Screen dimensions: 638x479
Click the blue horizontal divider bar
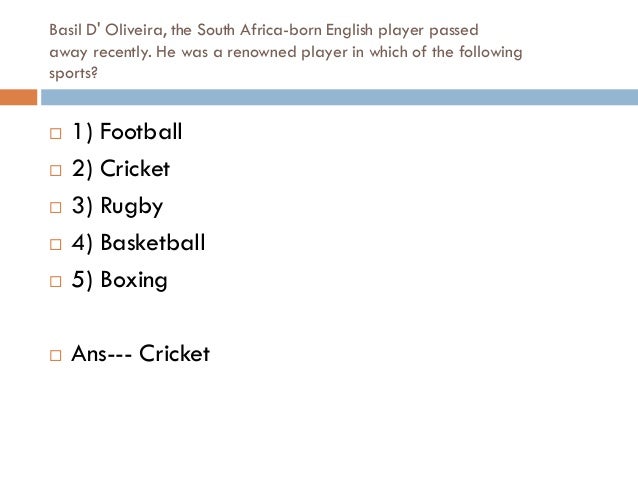point(339,97)
